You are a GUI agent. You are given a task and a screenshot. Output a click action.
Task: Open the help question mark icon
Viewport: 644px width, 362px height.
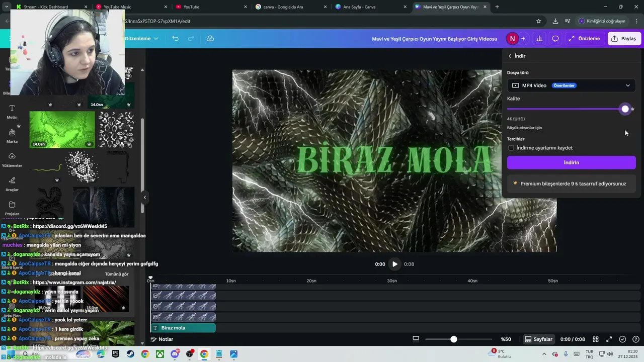(x=636, y=339)
